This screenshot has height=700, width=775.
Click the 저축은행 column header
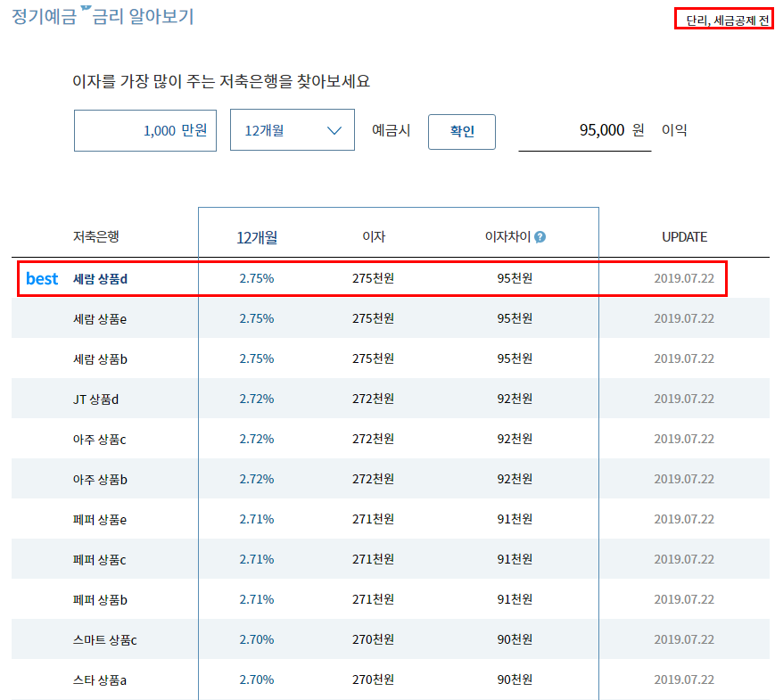click(96, 237)
